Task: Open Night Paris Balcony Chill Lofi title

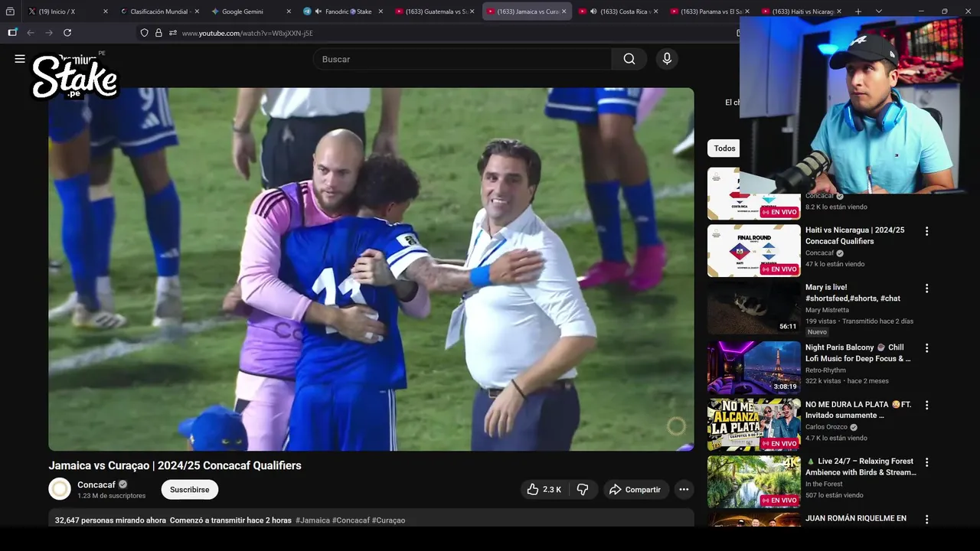Action: (857, 353)
